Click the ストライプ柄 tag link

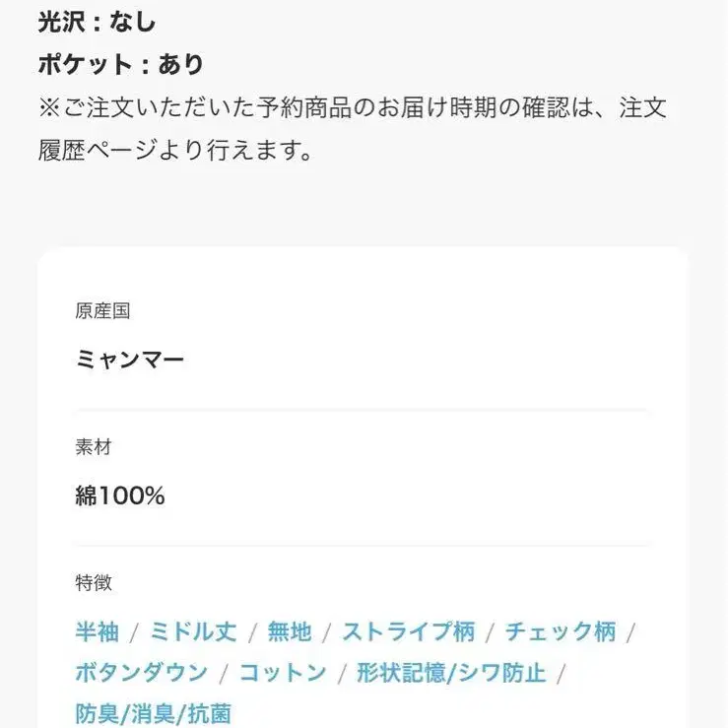point(409,631)
